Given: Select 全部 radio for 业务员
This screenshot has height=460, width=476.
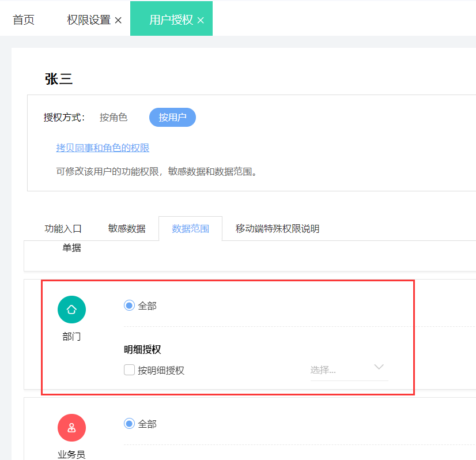Looking at the screenshot, I should click(129, 424).
